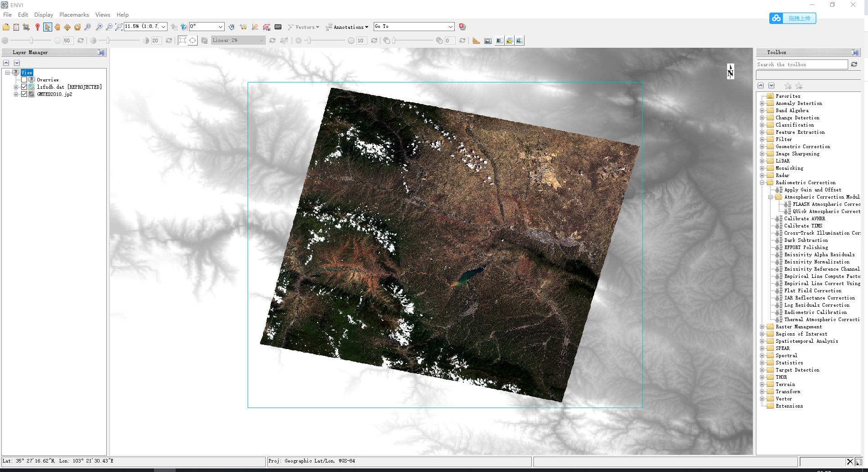
Task: Uncheck the GMTED2010.jp2 layer
Action: coord(24,94)
